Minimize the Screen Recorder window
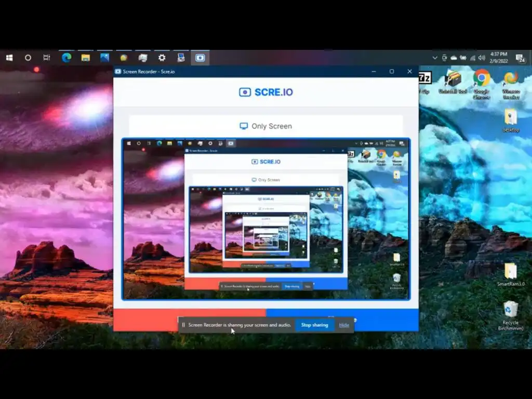 tap(374, 71)
